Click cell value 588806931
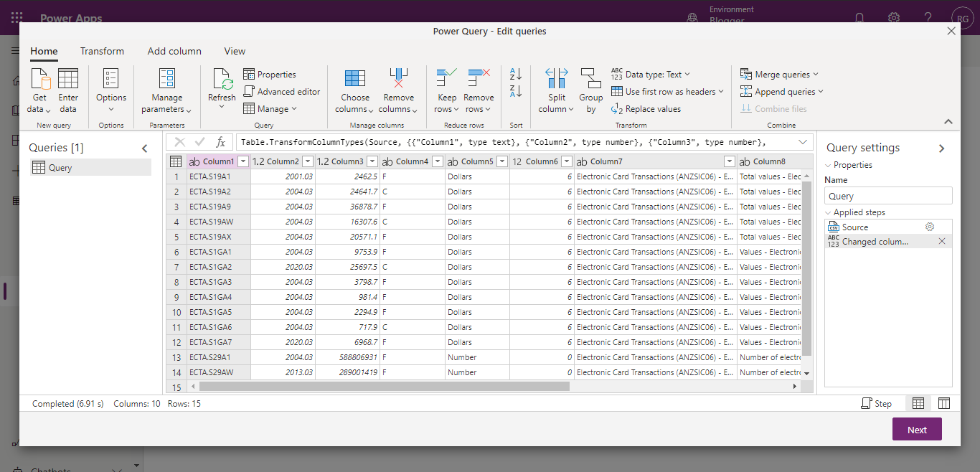 click(348, 357)
